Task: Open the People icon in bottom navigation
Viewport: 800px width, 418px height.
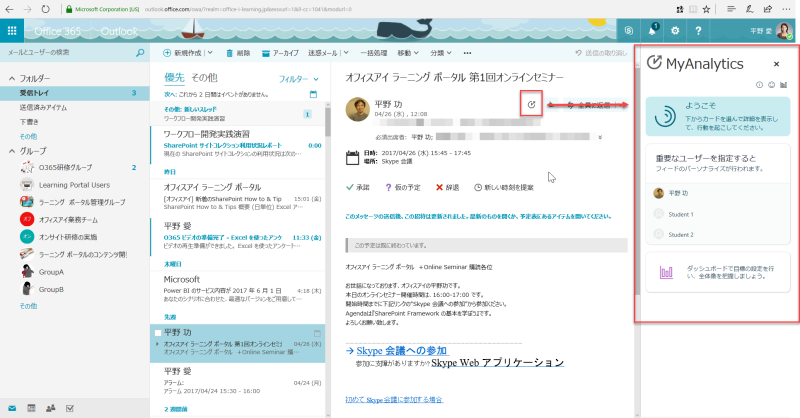Action: (x=51, y=408)
